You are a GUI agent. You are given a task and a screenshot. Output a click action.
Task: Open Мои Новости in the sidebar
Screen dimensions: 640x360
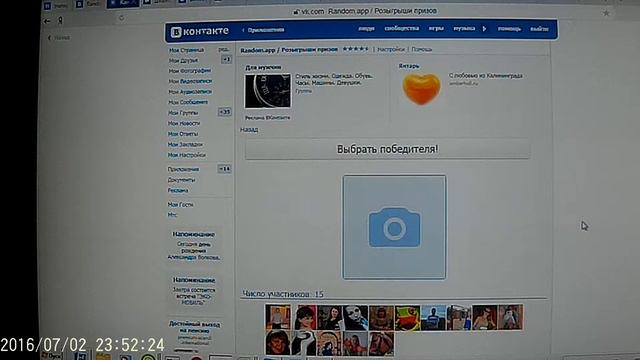pos(184,124)
